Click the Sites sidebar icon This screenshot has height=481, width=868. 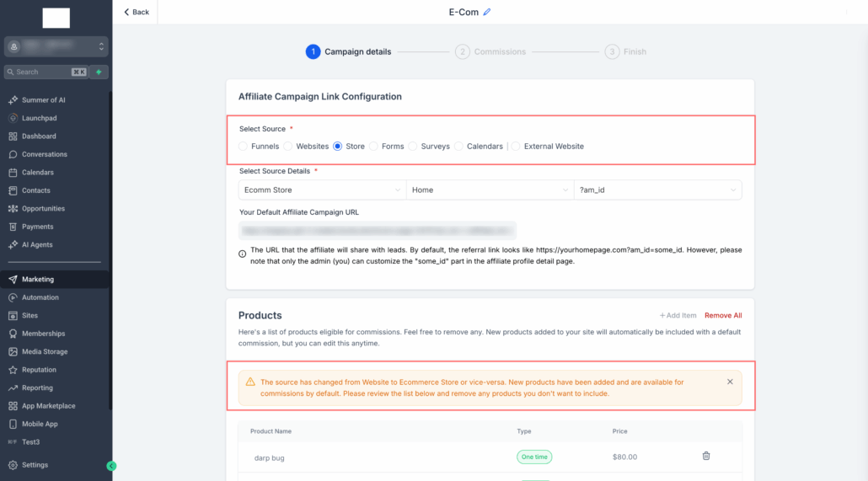13,316
